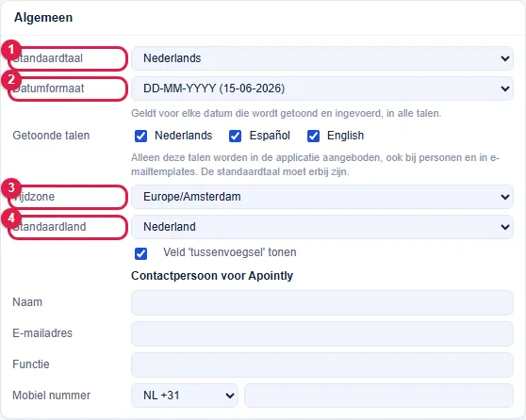Click the Mobiel nummer phone input field
The width and height of the screenshot is (526, 420).
[379, 396]
